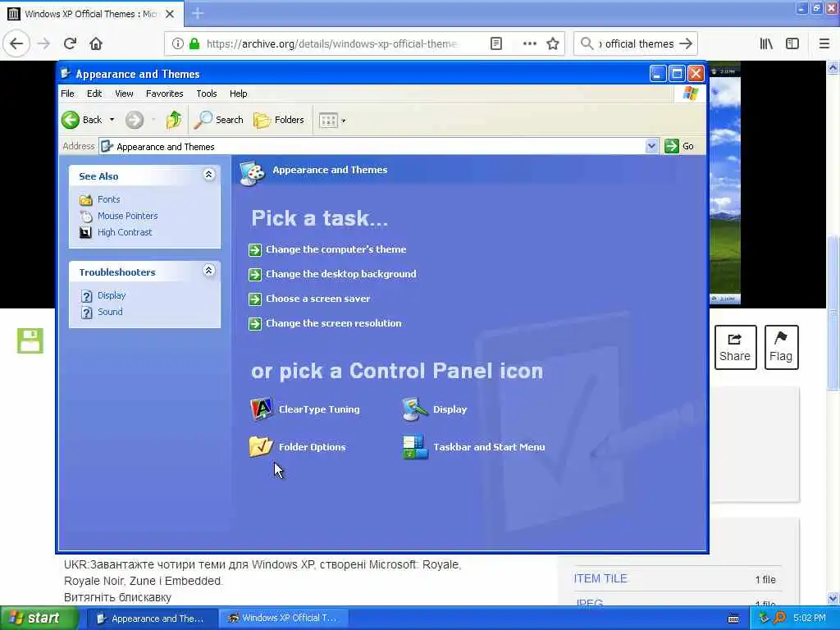Select Choose a screen saver task
The width and height of the screenshot is (840, 630).
pos(317,299)
